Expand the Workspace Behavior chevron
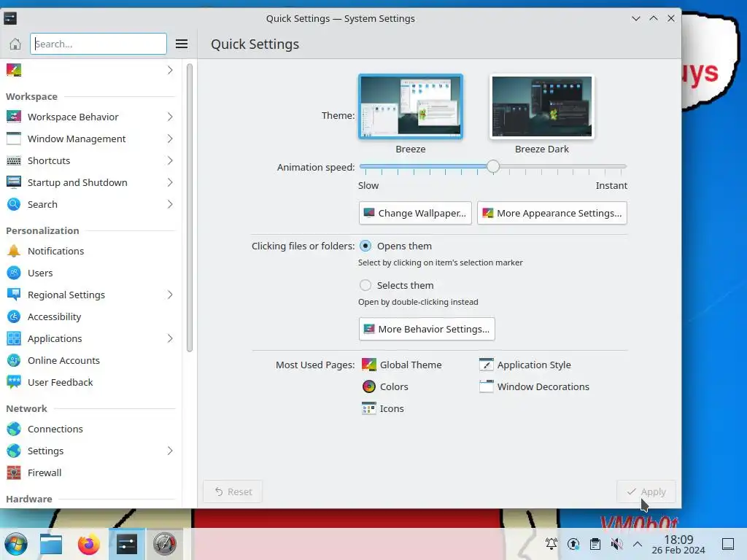This screenshot has height=560, width=747. click(x=170, y=117)
